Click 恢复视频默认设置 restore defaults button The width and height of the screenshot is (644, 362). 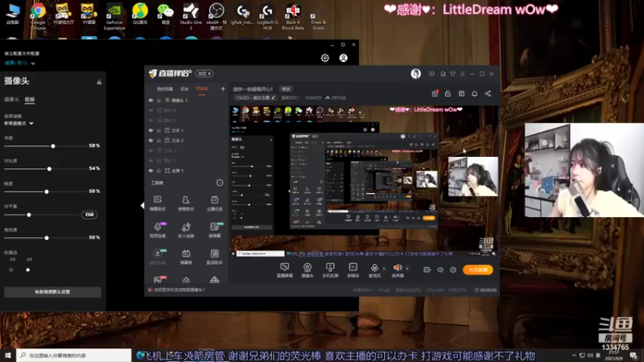point(52,292)
